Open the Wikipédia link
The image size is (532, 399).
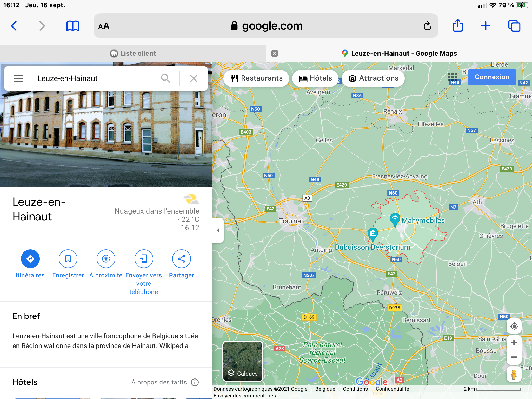[x=174, y=346]
